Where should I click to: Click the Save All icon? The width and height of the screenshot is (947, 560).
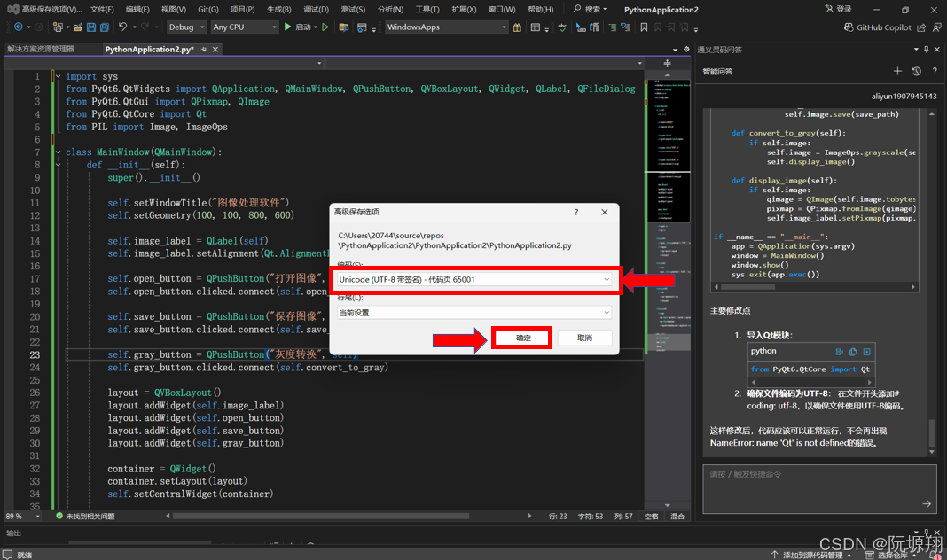105,27
